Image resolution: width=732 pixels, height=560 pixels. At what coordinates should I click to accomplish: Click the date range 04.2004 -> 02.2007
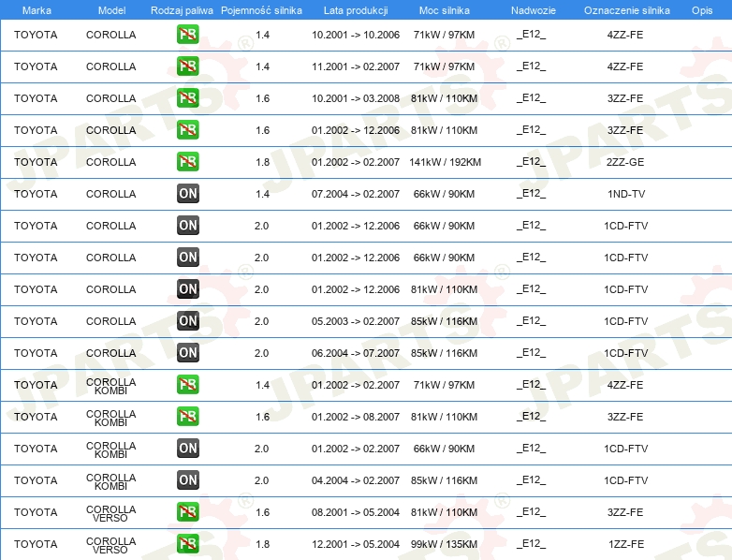coord(356,480)
